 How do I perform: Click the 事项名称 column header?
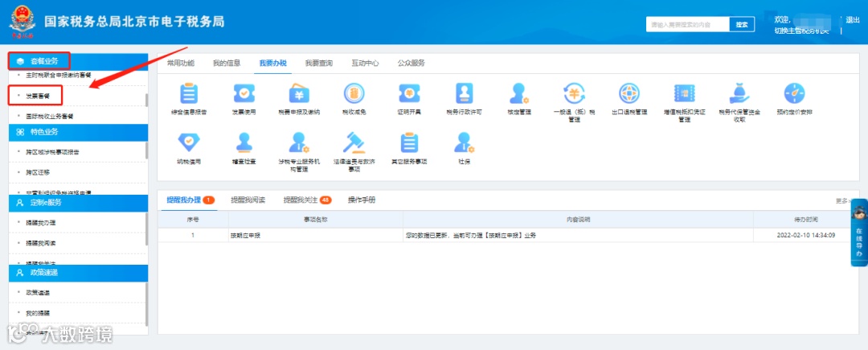(x=316, y=220)
